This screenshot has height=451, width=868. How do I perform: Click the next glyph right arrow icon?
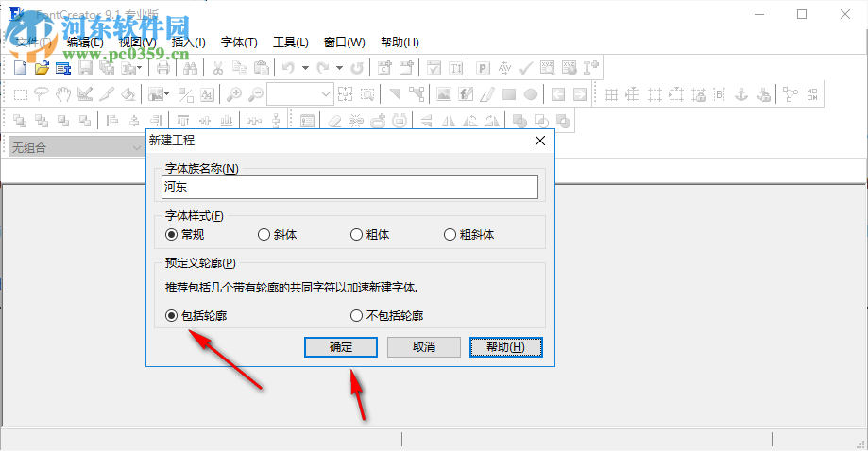pos(580,94)
